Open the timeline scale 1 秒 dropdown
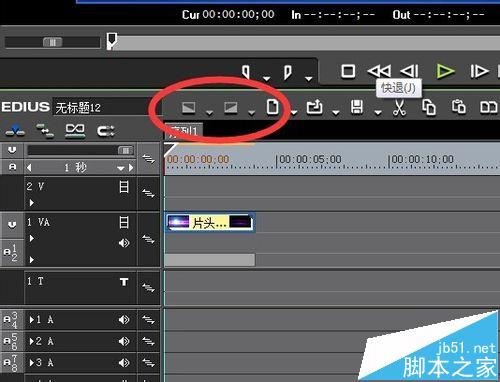Screen dimensions: 500x382 (120, 168)
